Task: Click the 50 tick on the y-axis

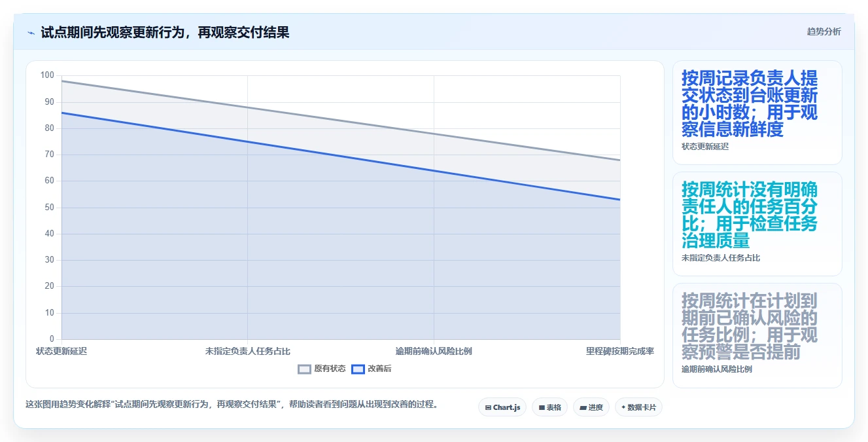Action: [50, 208]
